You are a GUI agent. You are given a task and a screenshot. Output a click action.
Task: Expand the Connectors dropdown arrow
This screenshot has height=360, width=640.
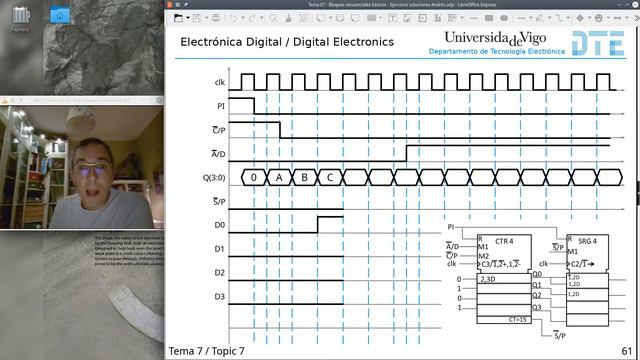tap(569, 18)
